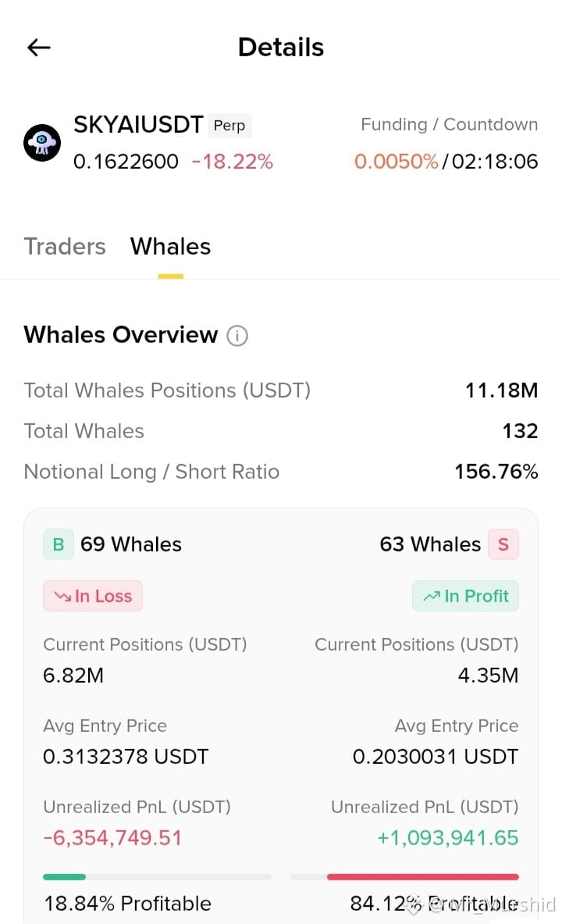Tap the 0.0050% funding rate
Image resolution: width=562 pixels, height=924 pixels.
tap(396, 162)
